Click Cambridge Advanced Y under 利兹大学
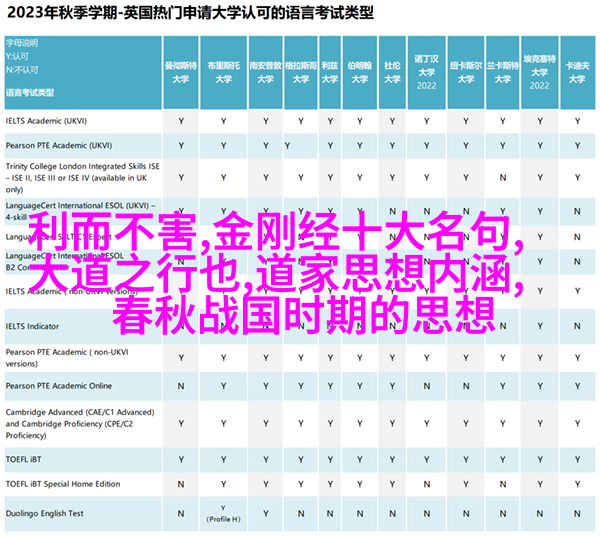The width and height of the screenshot is (600, 536). pyautogui.click(x=330, y=424)
